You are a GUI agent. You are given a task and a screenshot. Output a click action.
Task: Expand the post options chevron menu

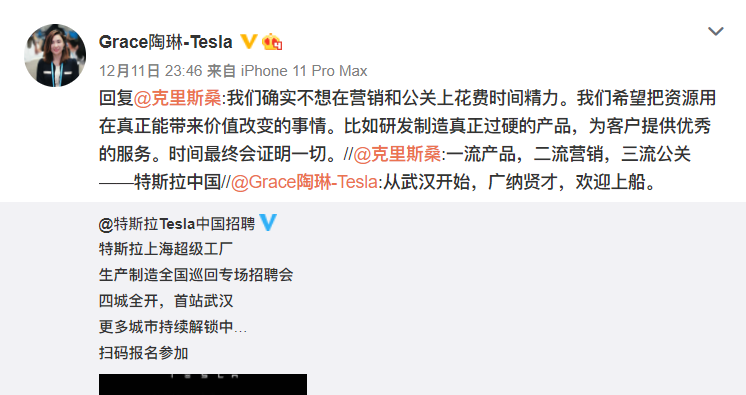coord(716,31)
